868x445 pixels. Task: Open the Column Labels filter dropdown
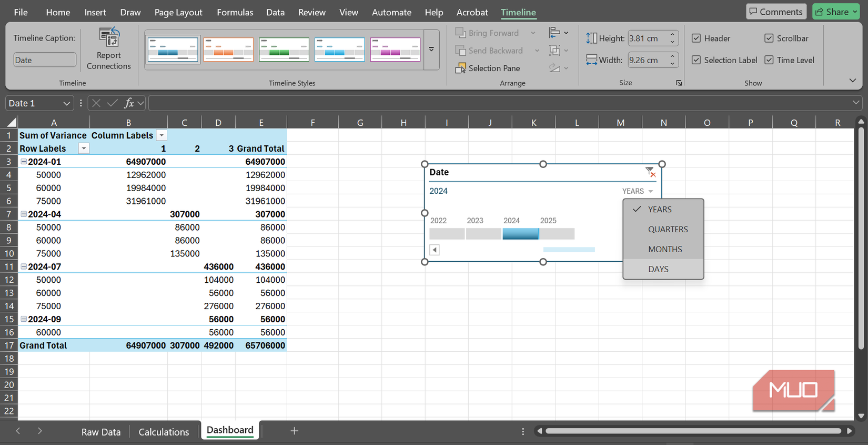[162, 135]
